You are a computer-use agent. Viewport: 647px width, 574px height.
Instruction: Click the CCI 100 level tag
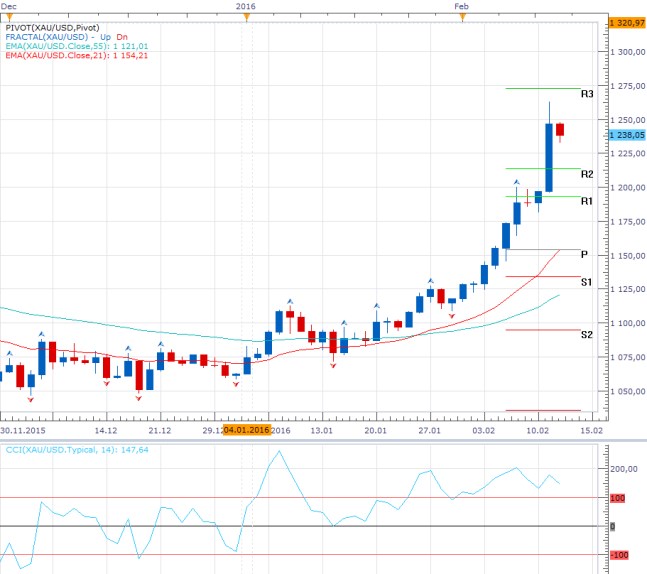[x=618, y=498]
